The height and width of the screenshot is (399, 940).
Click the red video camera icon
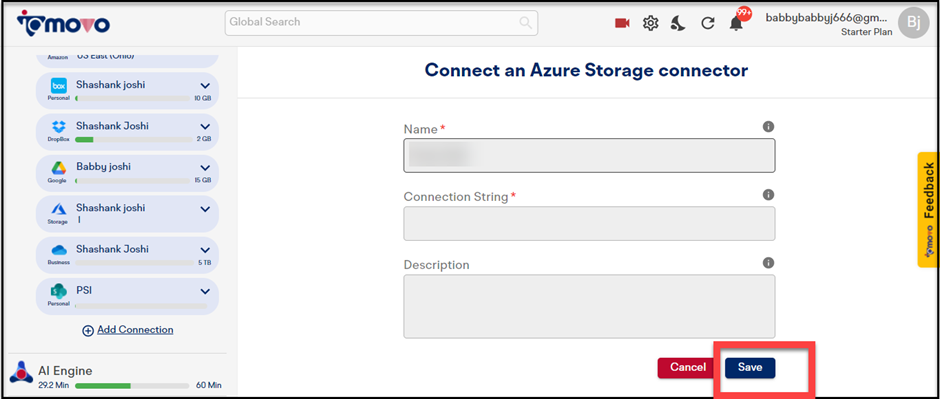point(622,23)
